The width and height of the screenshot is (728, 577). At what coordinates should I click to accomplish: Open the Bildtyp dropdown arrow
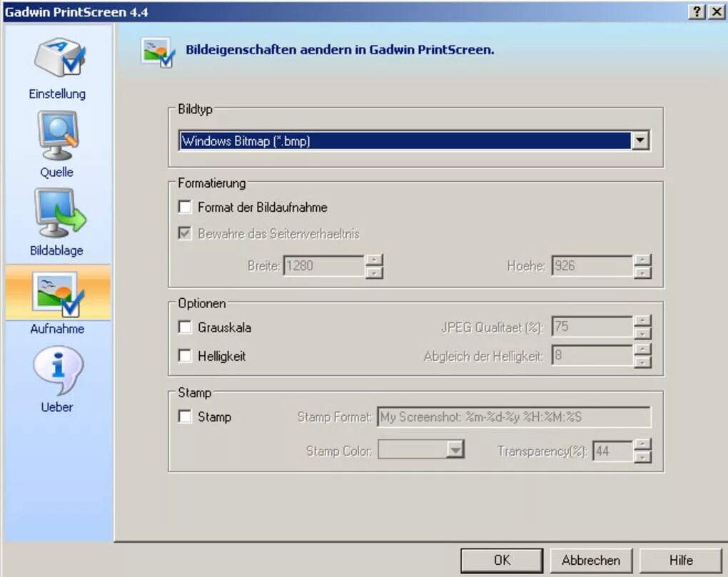click(640, 140)
